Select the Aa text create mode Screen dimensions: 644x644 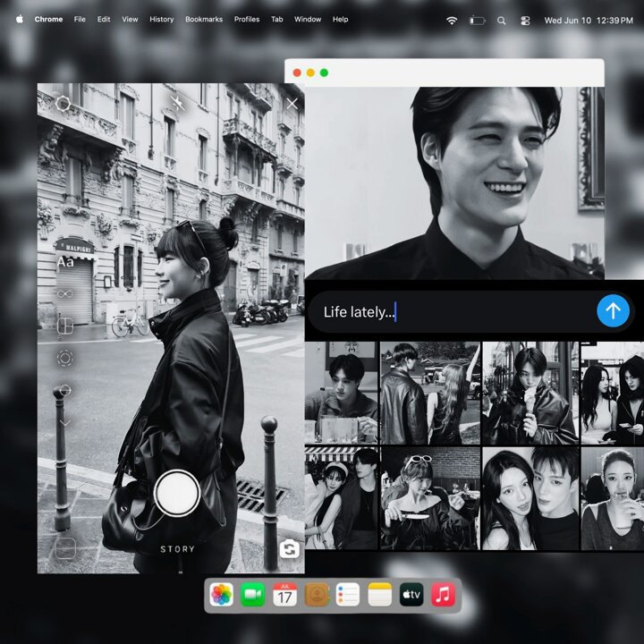click(65, 261)
